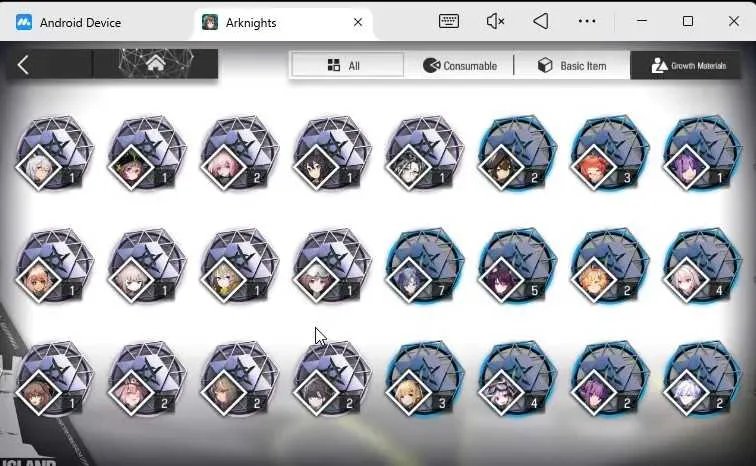Image resolution: width=756 pixels, height=466 pixels.
Task: Select top-row blue token, purple-haired operator, count 1
Action: point(702,153)
